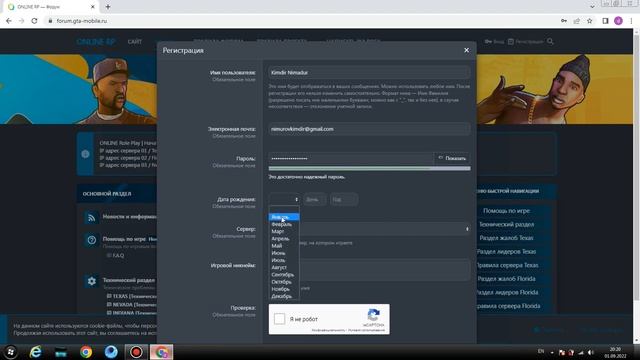640x360 pixels.
Task: Open the red record app in taskbar
Action: click(x=136, y=351)
